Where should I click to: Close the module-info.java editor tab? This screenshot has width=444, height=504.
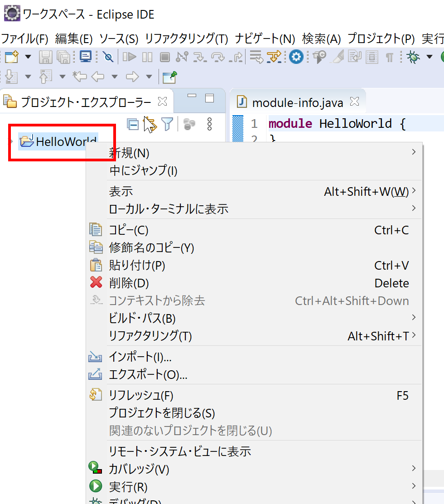[354, 102]
